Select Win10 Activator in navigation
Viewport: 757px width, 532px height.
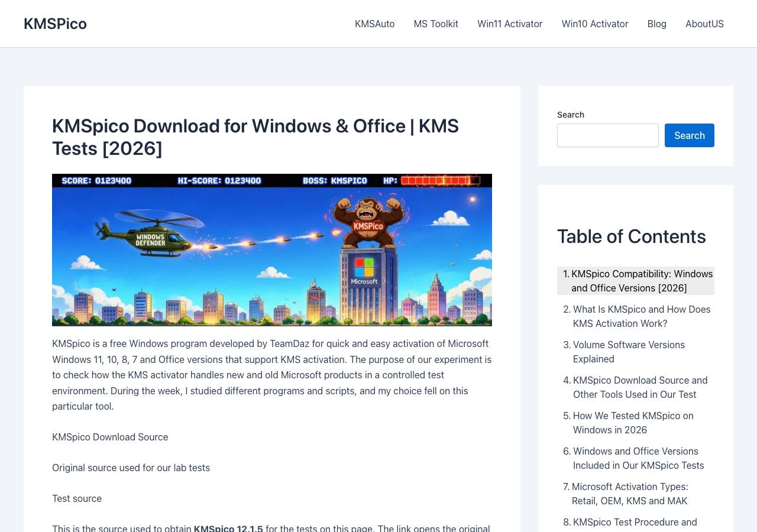click(595, 24)
